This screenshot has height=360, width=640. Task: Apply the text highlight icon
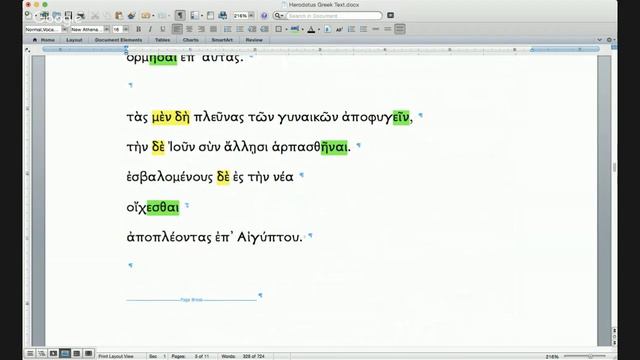click(295, 29)
